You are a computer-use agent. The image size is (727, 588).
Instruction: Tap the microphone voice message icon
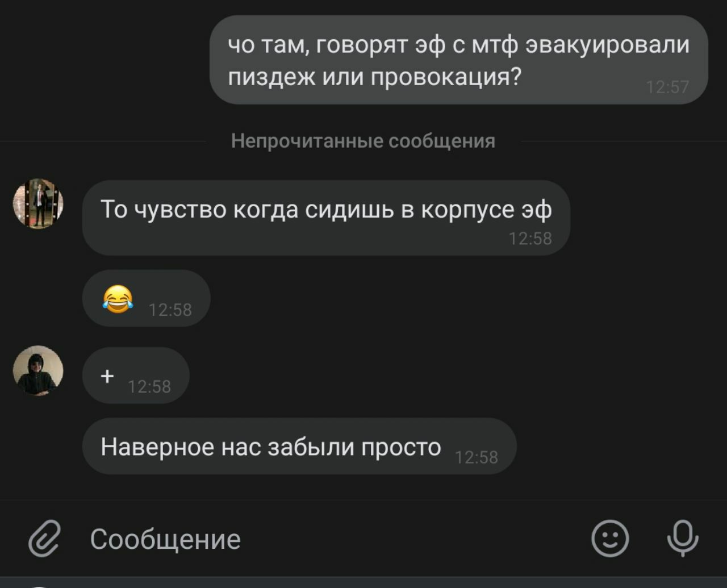coord(683,538)
